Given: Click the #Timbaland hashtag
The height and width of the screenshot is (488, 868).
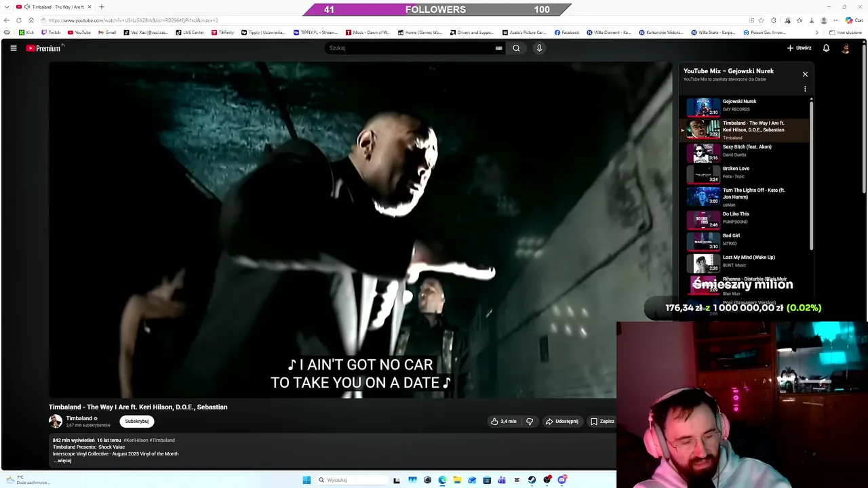Looking at the screenshot, I should click(162, 440).
